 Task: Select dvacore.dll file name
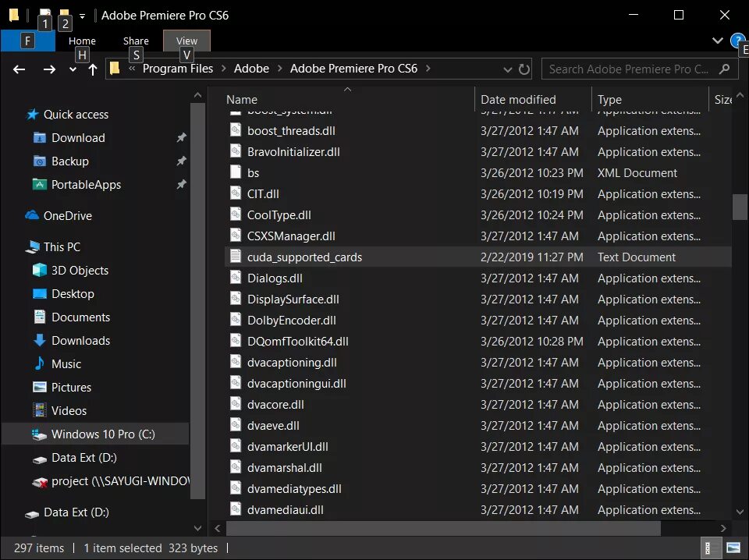click(275, 404)
